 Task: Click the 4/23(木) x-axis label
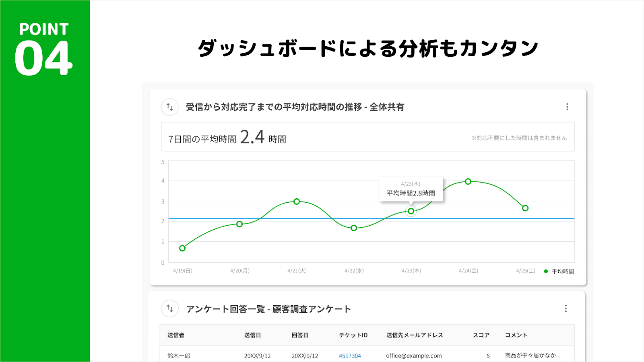pyautogui.click(x=411, y=271)
